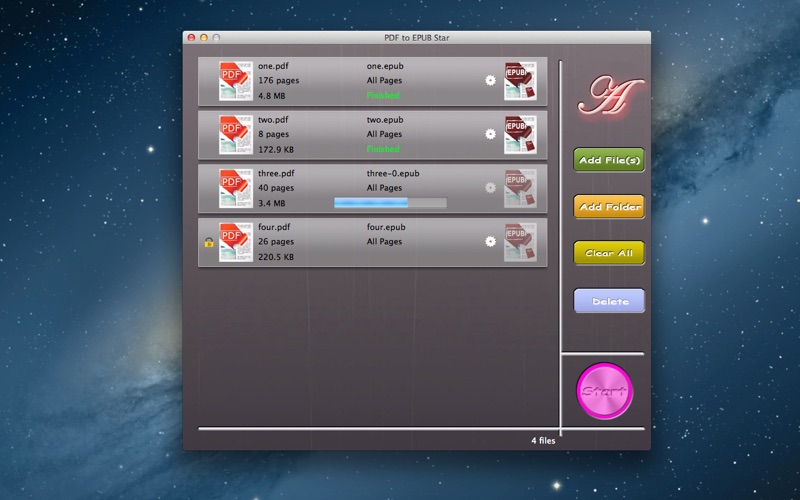Image resolution: width=800 pixels, height=500 pixels.
Task: Click the padlock icon beside four.pdf
Action: point(209,242)
